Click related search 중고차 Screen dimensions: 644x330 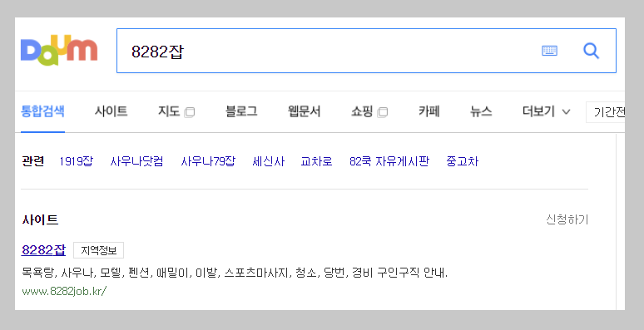tap(463, 161)
